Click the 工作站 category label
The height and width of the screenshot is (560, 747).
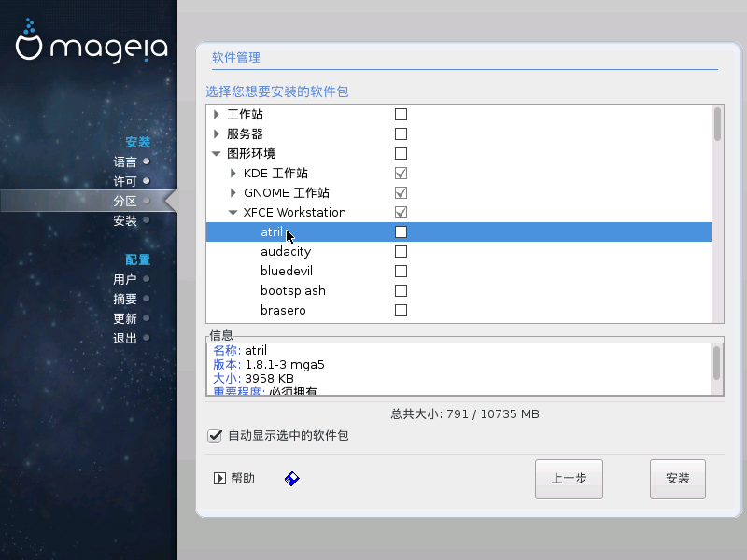point(245,114)
